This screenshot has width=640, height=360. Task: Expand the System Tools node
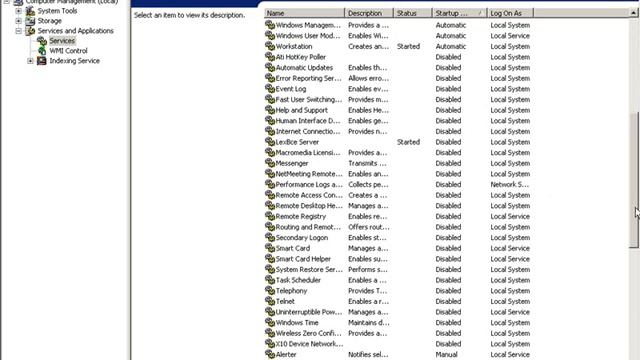pyautogui.click(x=18, y=11)
